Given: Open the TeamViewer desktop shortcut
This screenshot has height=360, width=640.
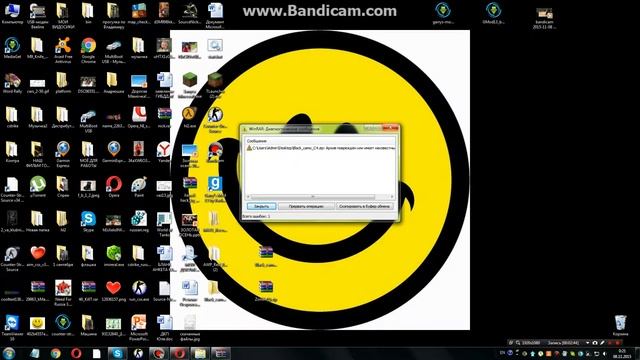Looking at the screenshot, I should pyautogui.click(x=12, y=327).
